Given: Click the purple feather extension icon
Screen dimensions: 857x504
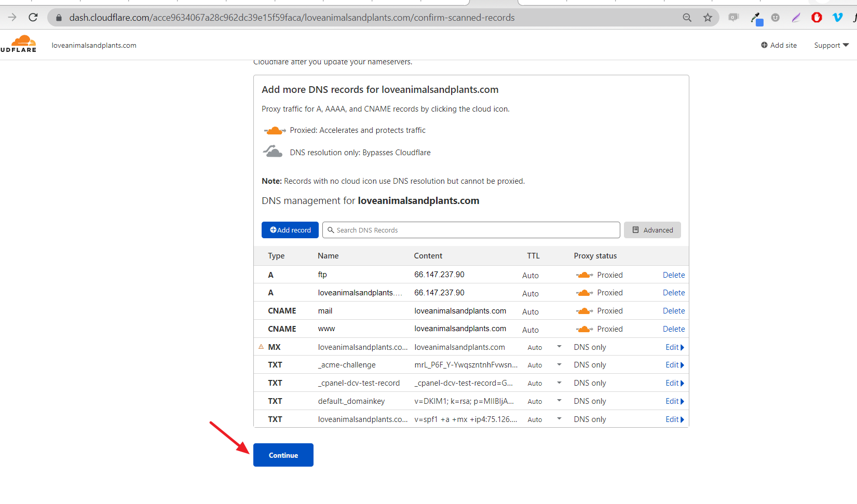Looking at the screenshot, I should pyautogui.click(x=796, y=18).
